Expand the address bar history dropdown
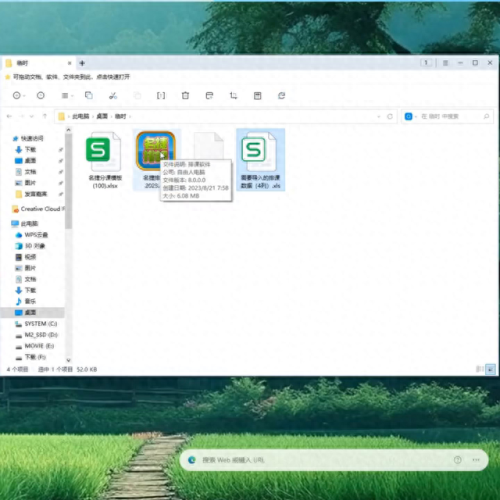 click(x=379, y=116)
